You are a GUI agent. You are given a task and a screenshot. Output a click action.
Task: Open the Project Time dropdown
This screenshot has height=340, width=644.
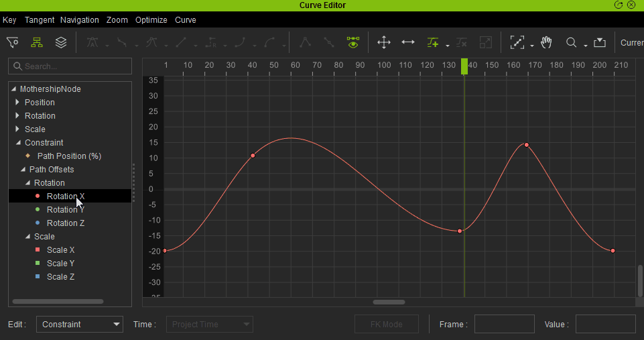(210, 324)
